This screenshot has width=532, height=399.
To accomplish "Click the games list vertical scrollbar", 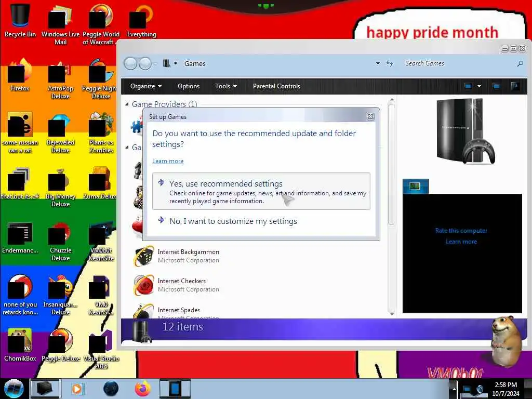I will coord(391,165).
